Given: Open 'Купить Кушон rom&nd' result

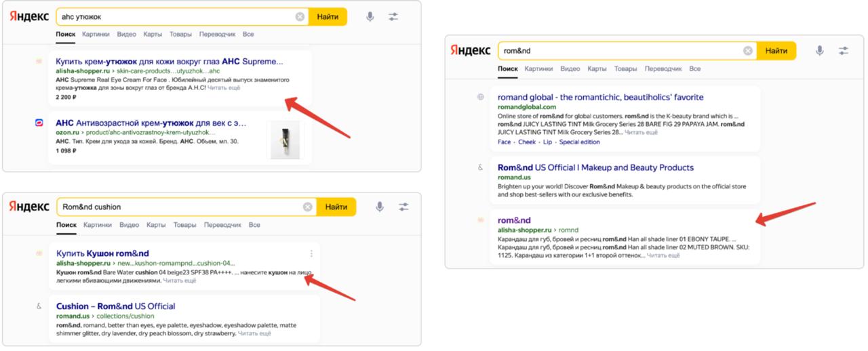Looking at the screenshot, I should click(102, 253).
